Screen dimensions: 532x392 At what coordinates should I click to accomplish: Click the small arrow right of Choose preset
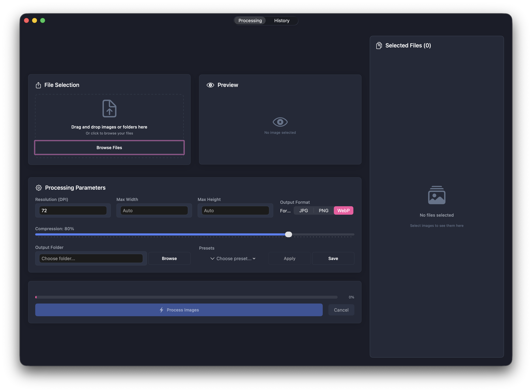point(254,259)
